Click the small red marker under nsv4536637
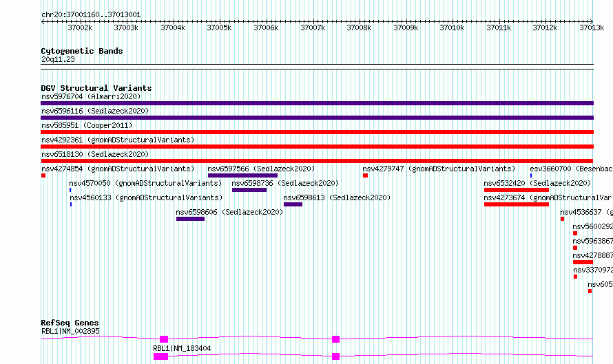Screen dimensions: 613x364 pos(562,219)
